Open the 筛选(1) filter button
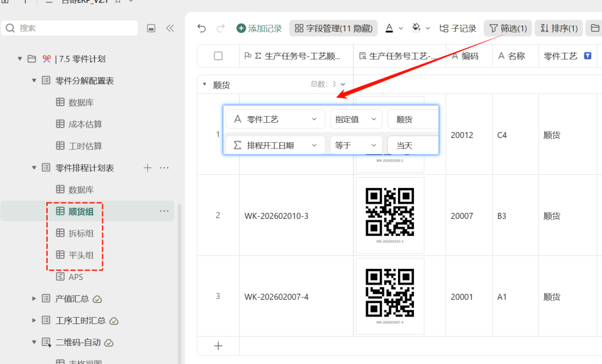The height and width of the screenshot is (364, 602). [507, 28]
